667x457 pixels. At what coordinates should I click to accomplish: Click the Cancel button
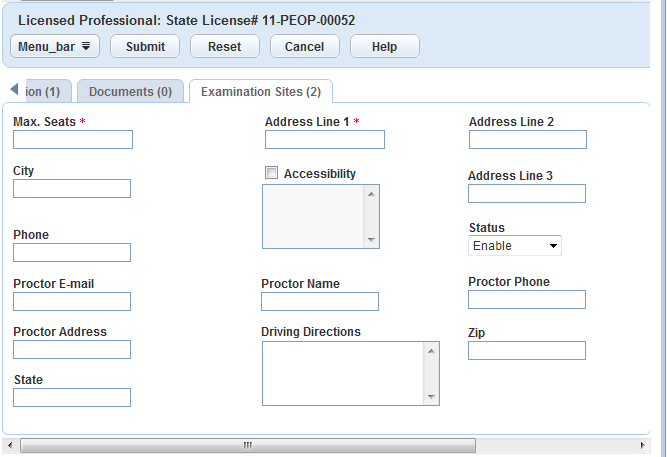point(304,47)
